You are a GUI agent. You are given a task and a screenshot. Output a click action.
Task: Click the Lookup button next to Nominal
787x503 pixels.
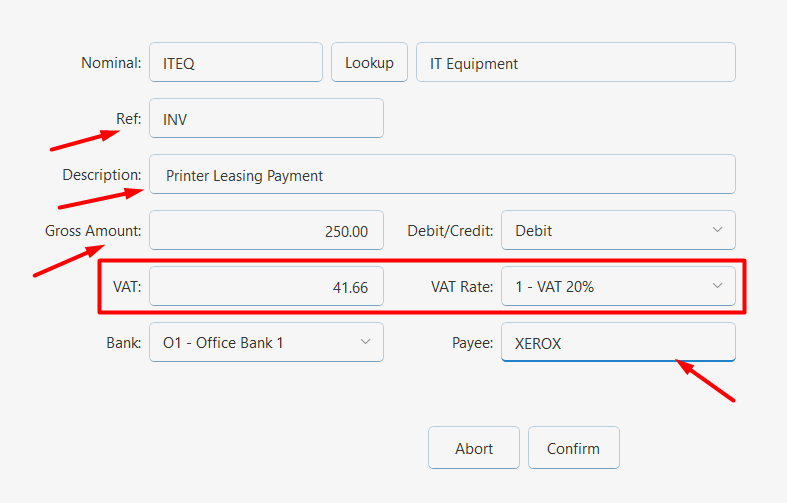pos(369,62)
